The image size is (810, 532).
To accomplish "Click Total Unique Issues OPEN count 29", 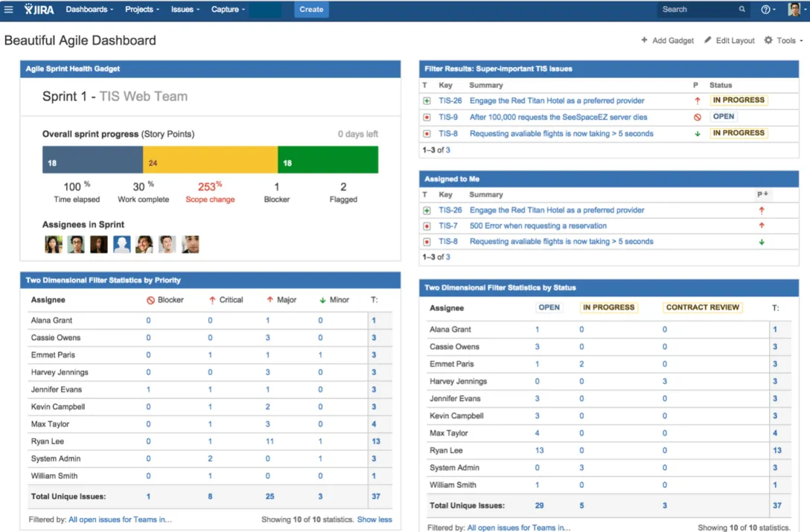I will point(539,506).
